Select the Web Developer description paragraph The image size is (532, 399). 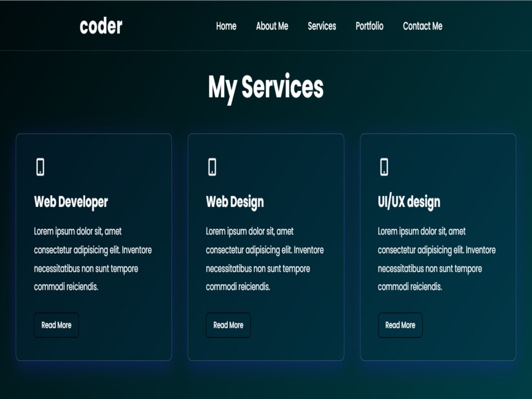[93, 259]
